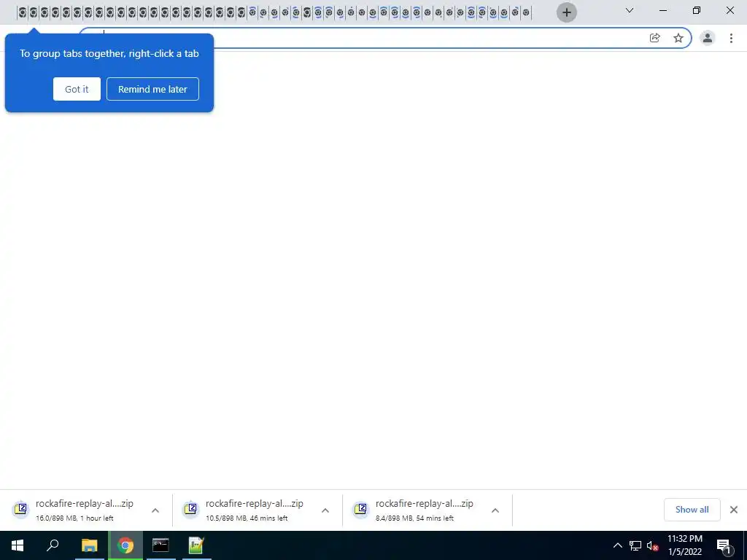Open the tab search chevron

[x=630, y=10]
